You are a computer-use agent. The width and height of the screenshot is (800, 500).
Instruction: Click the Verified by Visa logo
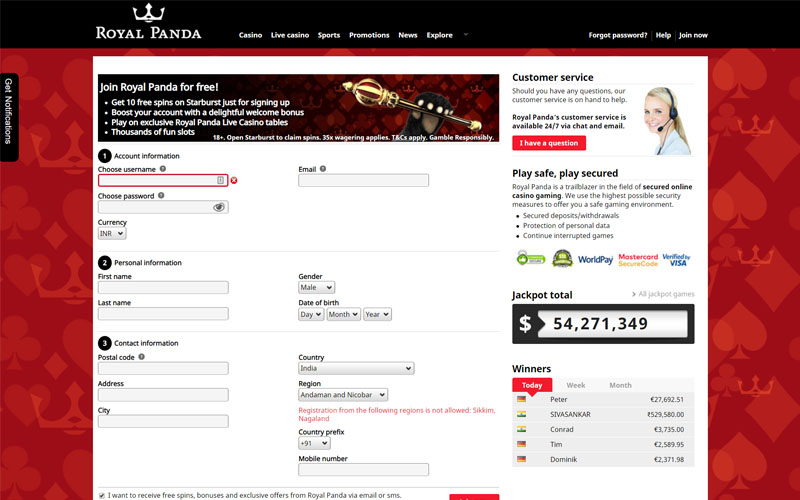click(677, 260)
